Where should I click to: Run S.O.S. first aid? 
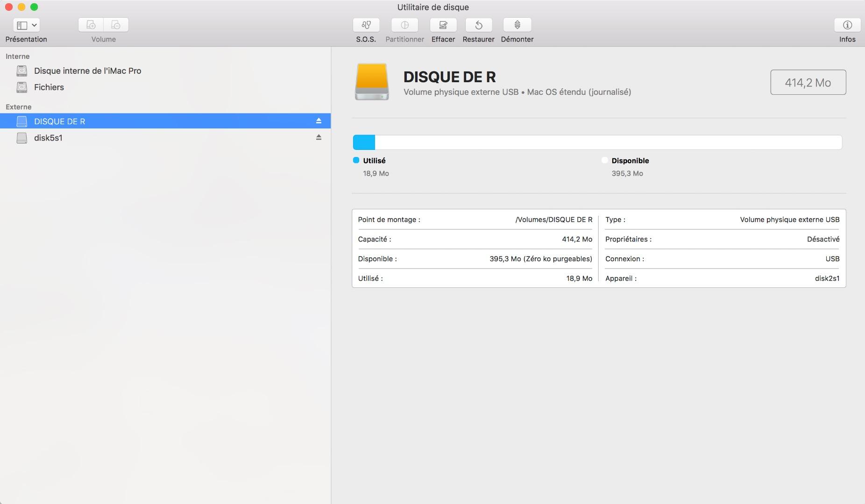tap(366, 25)
